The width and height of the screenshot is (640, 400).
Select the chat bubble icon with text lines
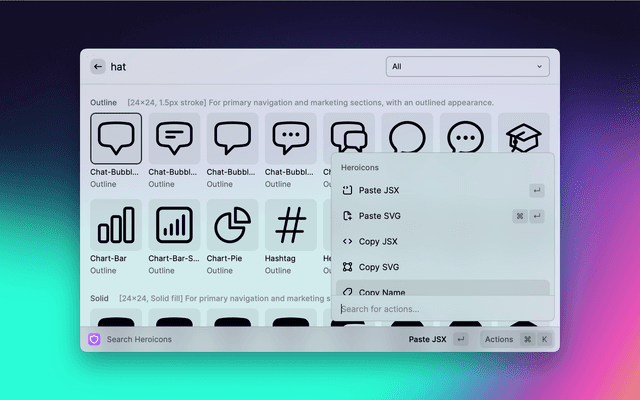pyautogui.click(x=174, y=138)
